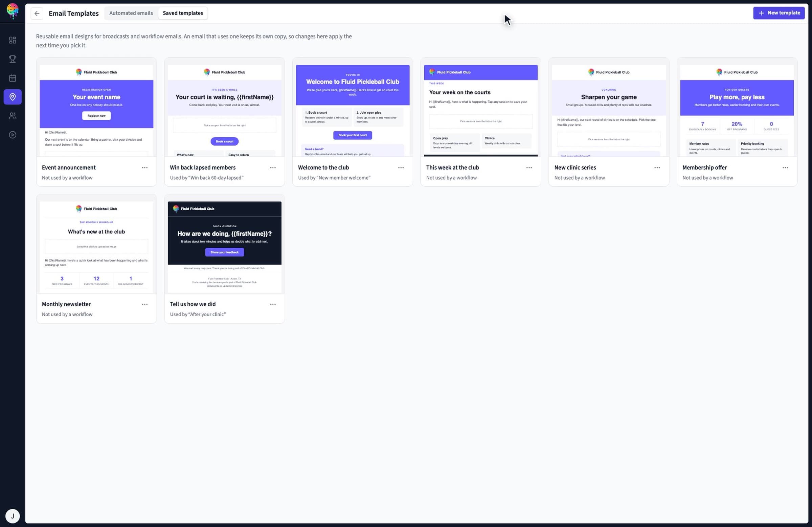Viewport: 812px width, 527px height.
Task: Open the calendar icon in sidebar
Action: pyautogui.click(x=13, y=78)
